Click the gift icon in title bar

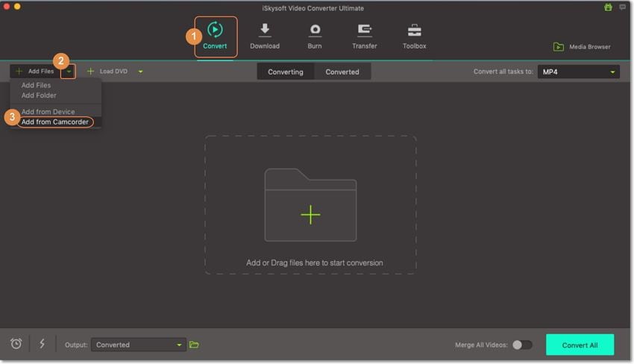(608, 7)
